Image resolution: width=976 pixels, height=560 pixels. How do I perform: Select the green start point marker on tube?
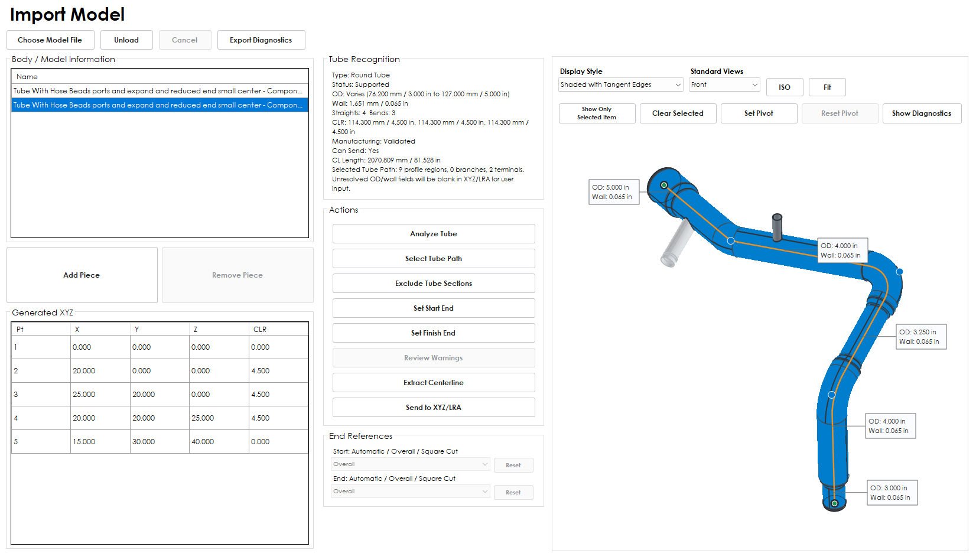(664, 185)
